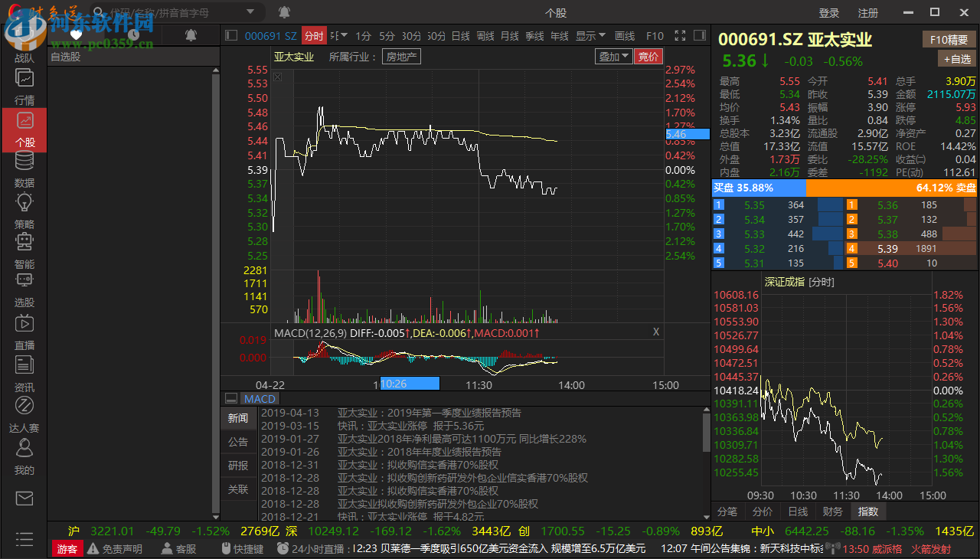Open the stock search dropdown at top left
980x559 pixels.
[249, 11]
